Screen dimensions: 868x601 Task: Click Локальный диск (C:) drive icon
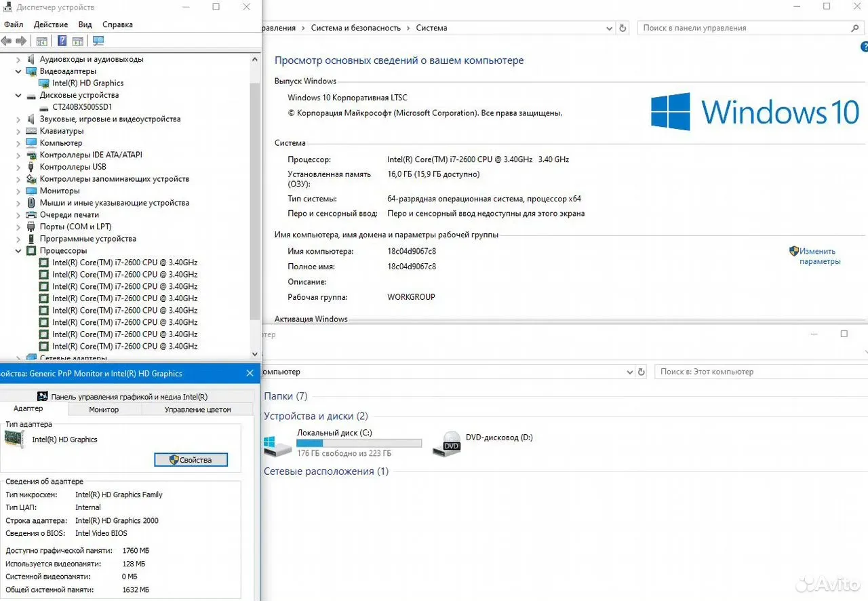[277, 445]
